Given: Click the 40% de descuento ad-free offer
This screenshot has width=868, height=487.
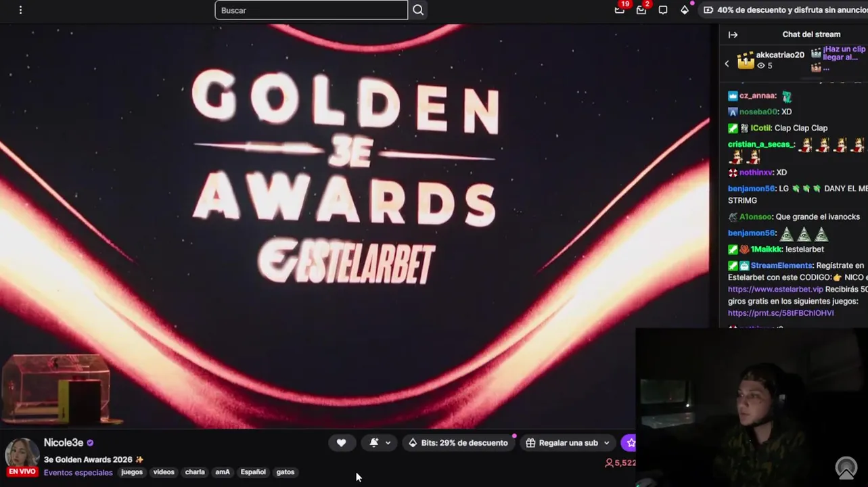Looking at the screenshot, I should tap(785, 10).
